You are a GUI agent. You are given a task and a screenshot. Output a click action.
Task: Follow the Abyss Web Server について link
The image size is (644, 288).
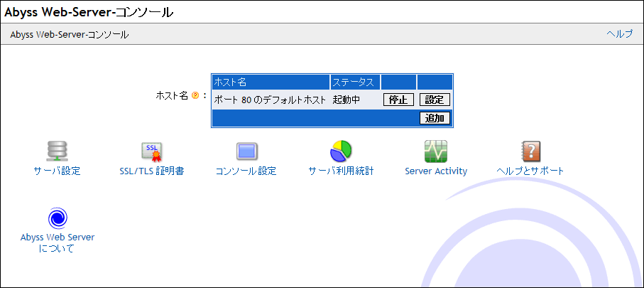57,242
